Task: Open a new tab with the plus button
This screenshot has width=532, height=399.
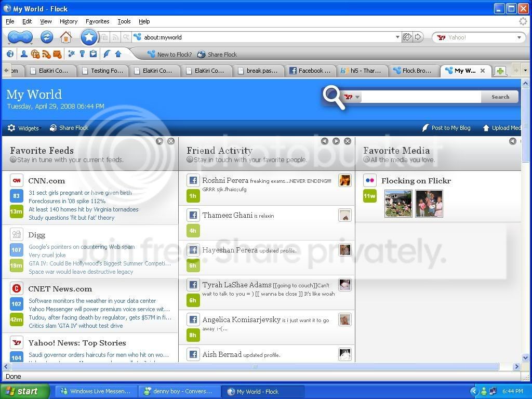Action: pos(500,71)
